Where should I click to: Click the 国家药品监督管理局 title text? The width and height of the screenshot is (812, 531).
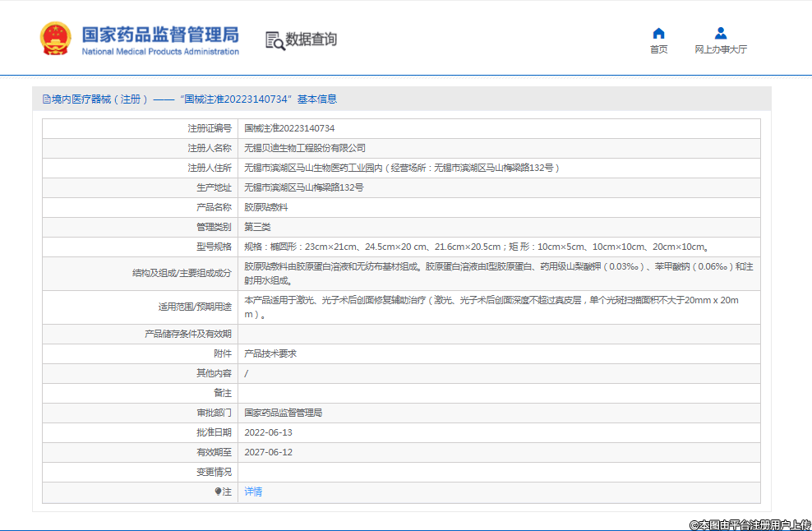[x=160, y=34]
